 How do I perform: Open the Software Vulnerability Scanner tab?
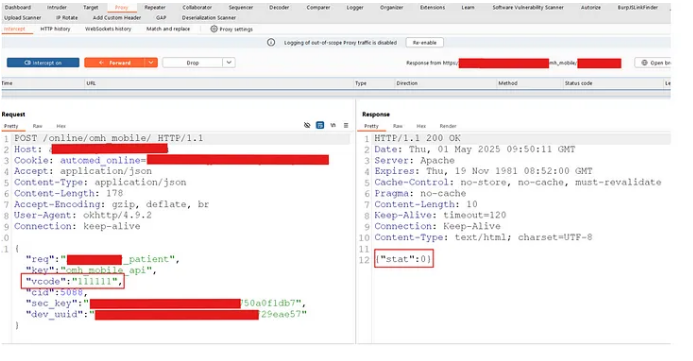(x=528, y=8)
